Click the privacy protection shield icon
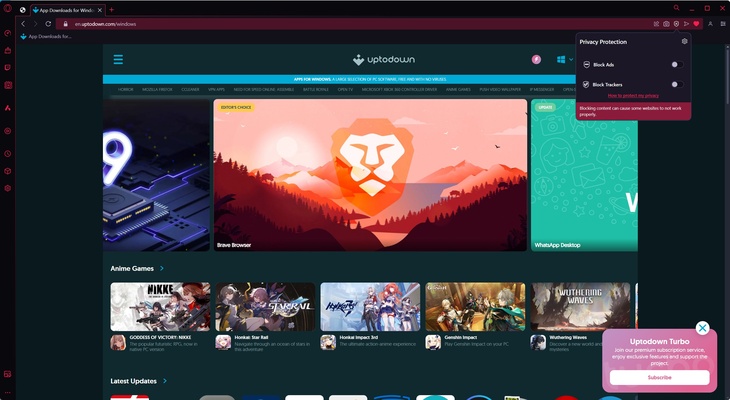Image resolution: width=730 pixels, height=400 pixels. point(676,24)
